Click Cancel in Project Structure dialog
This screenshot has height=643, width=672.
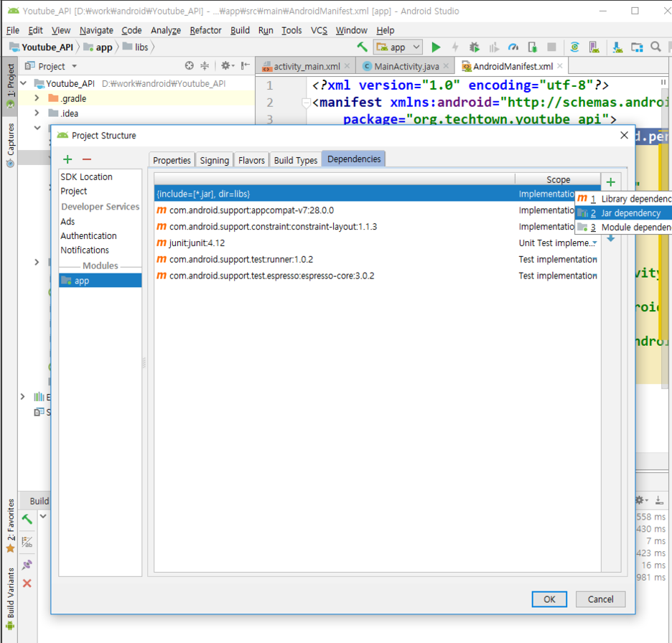point(600,599)
